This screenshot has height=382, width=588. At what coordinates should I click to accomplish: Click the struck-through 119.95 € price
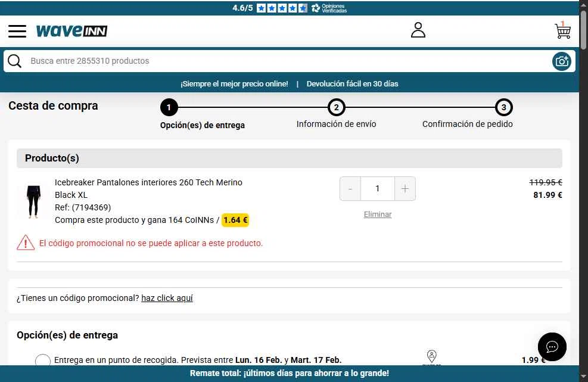[546, 182]
